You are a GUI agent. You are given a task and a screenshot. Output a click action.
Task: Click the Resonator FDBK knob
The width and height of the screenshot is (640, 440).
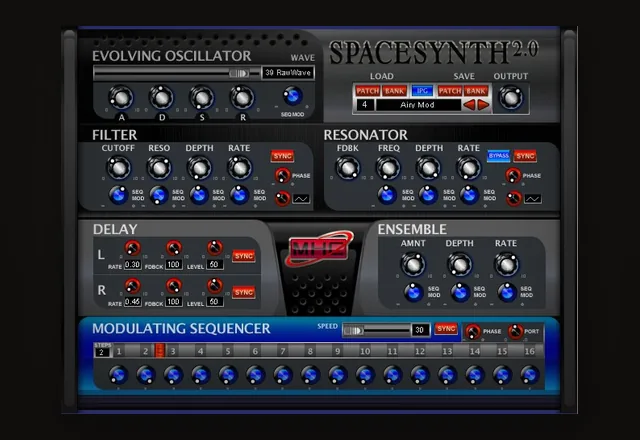[x=348, y=168]
